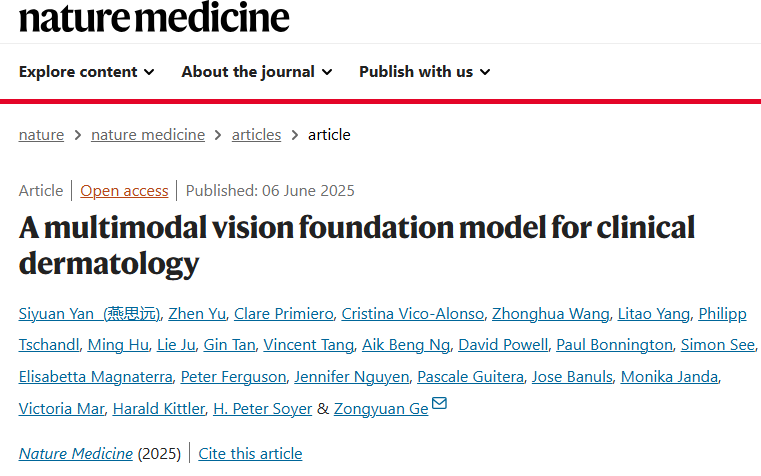Expand the Publish with us menu
761x476 pixels.
[x=425, y=72]
